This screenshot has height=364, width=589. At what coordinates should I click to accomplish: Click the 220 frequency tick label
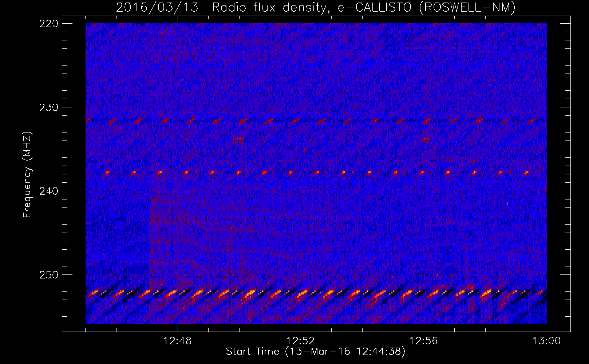(48, 24)
